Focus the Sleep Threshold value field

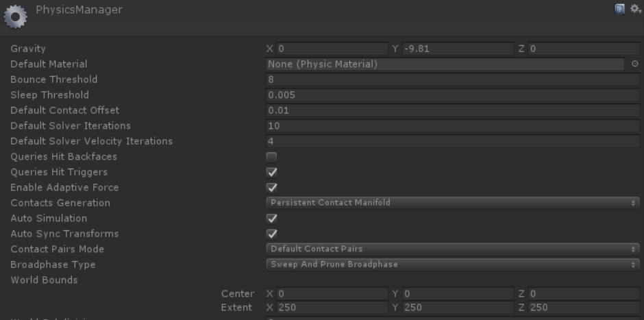tap(452, 95)
